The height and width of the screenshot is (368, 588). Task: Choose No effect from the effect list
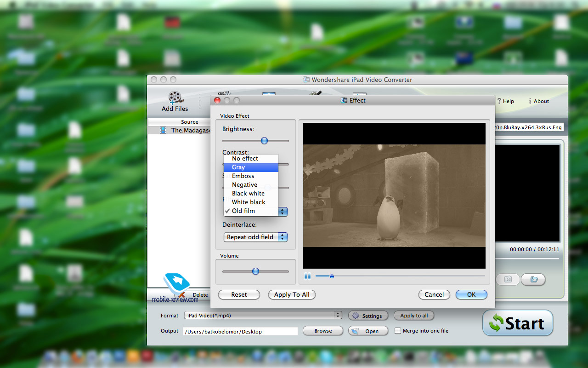click(251, 159)
